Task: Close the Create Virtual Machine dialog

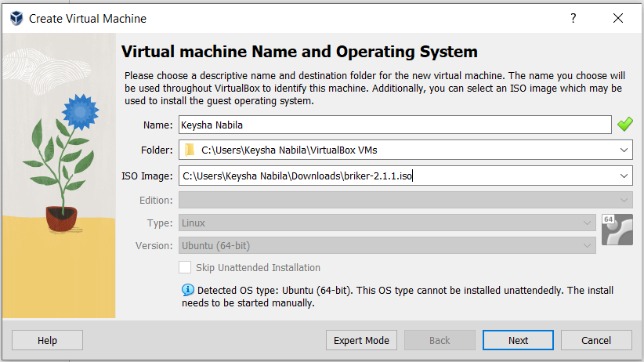Action: pyautogui.click(x=617, y=18)
